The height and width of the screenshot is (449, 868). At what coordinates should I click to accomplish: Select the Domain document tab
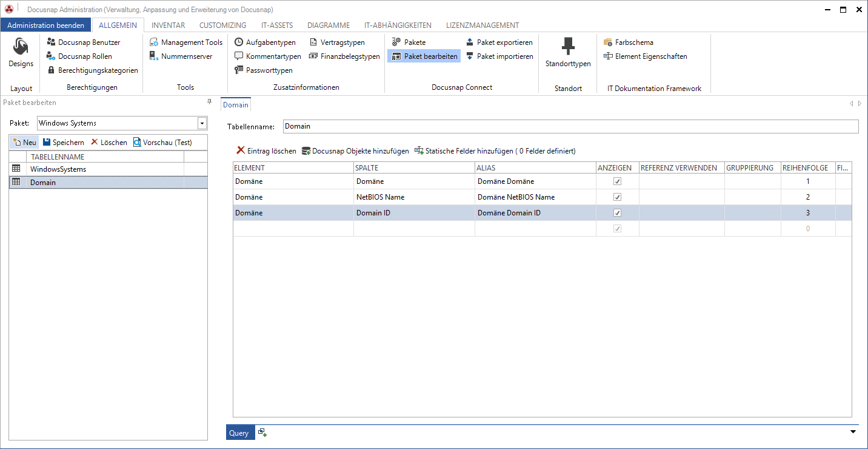coord(236,105)
